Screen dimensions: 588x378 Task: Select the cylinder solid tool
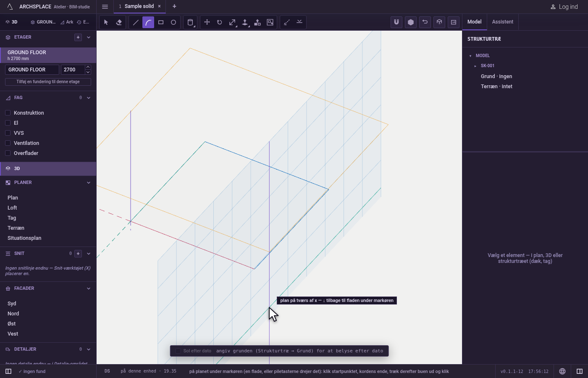[x=190, y=22]
